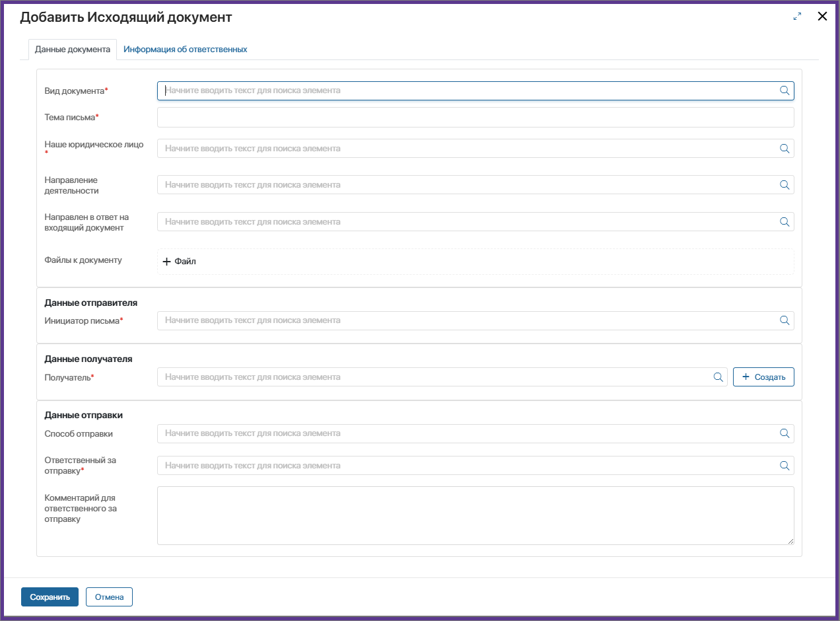The image size is (840, 621).
Task: Click Создать to add new recipient
Action: (x=763, y=377)
